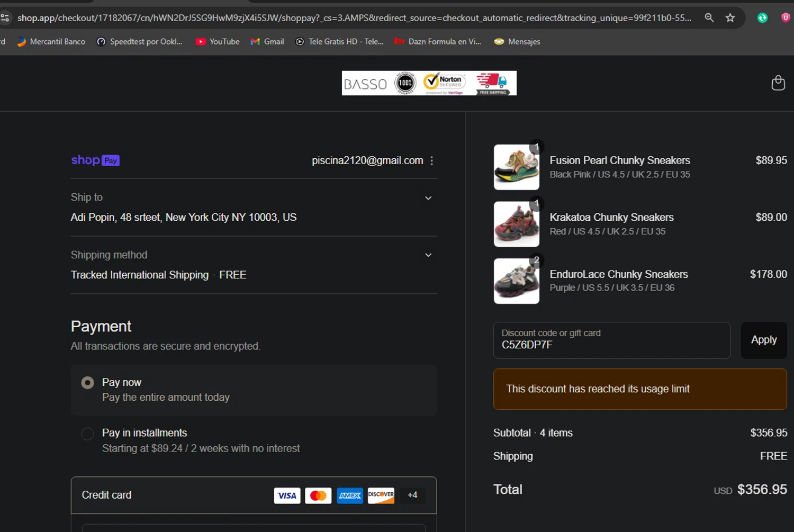Open the red shield extension icon
The image size is (794, 532).
[786, 18]
